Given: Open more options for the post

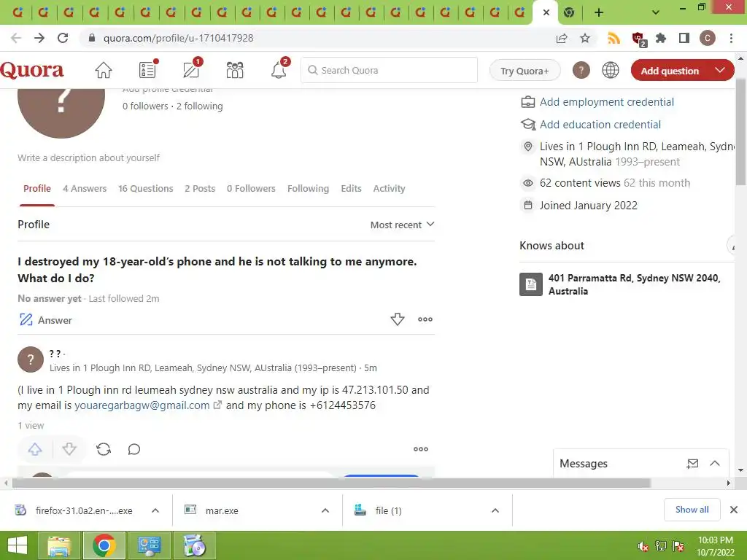Looking at the screenshot, I should (421, 449).
